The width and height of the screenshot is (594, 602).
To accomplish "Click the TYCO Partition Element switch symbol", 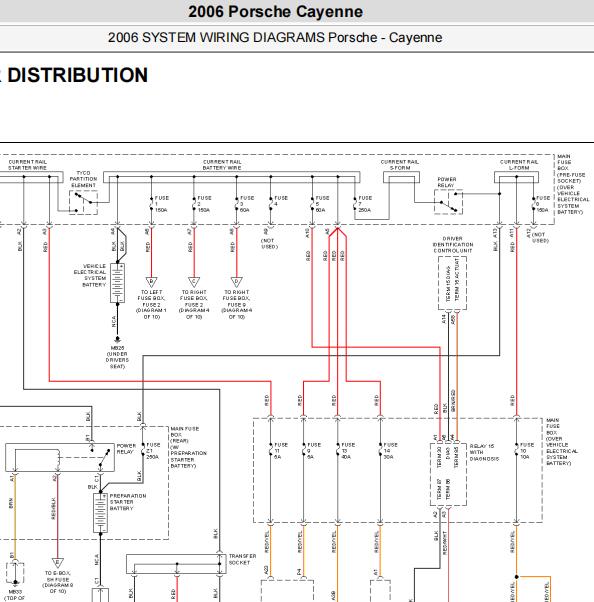I will (83, 202).
